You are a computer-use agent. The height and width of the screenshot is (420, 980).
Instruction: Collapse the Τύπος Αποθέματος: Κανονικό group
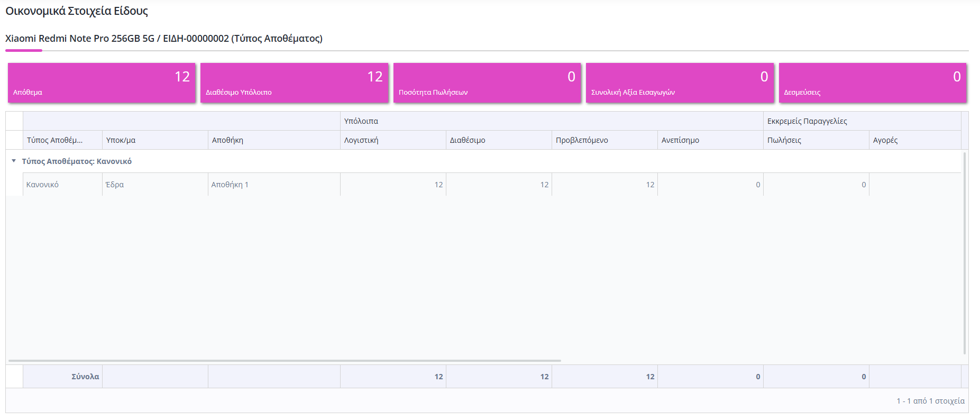[x=14, y=161]
